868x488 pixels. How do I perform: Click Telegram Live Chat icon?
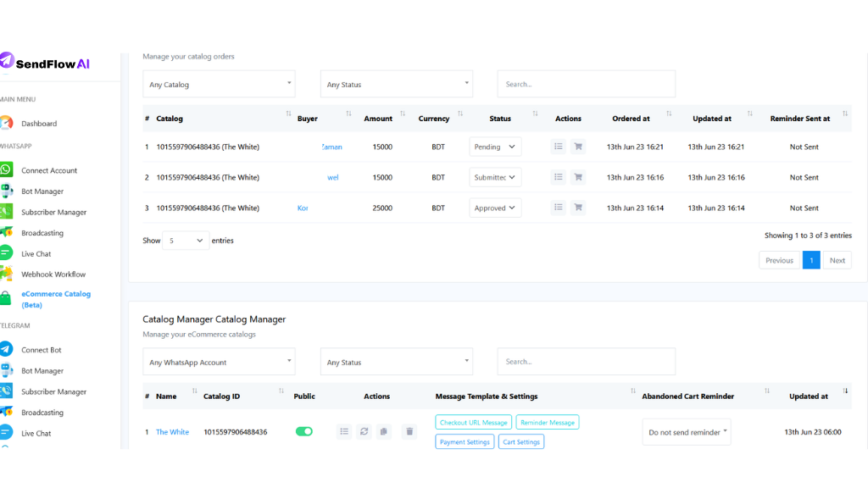point(6,433)
